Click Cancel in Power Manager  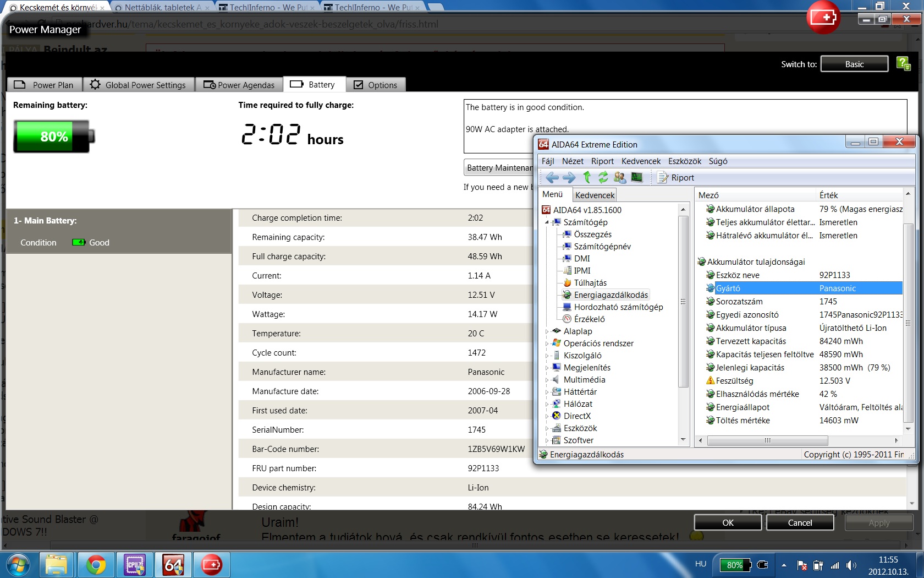click(800, 522)
